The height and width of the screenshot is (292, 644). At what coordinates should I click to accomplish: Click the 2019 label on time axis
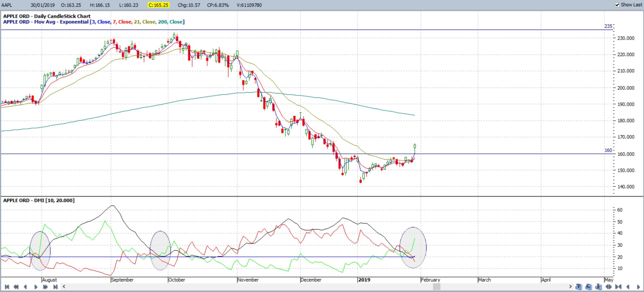pos(364,280)
